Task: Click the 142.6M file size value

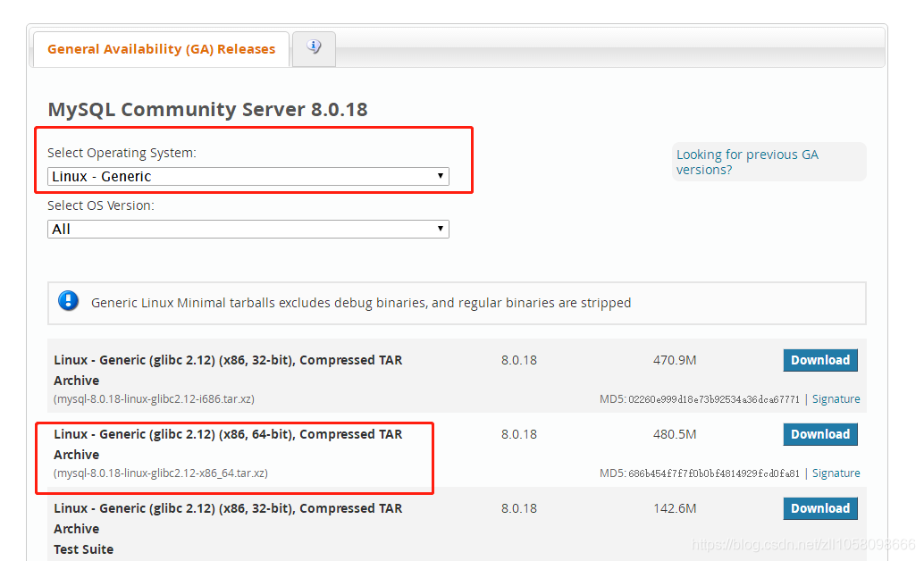Action: pyautogui.click(x=675, y=508)
